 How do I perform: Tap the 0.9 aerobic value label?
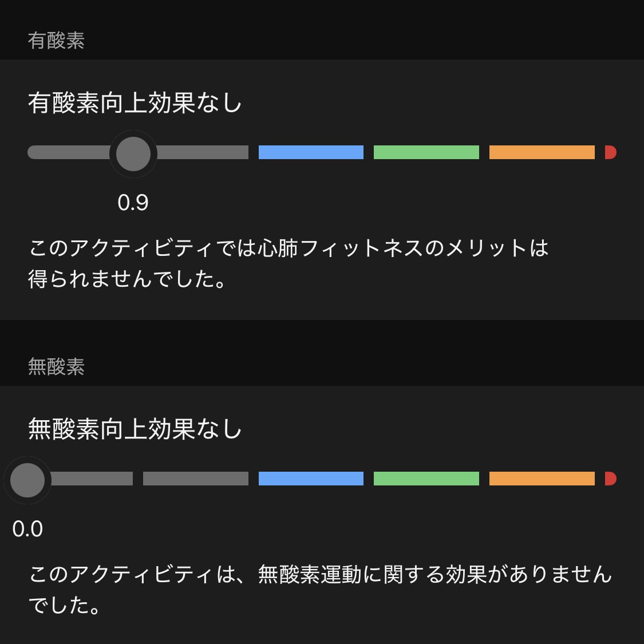(133, 203)
